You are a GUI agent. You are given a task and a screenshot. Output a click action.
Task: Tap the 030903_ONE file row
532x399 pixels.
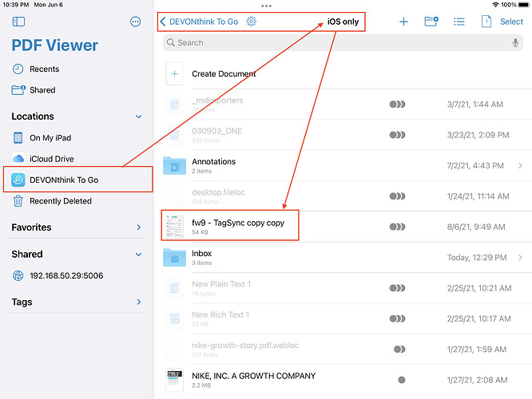(x=343, y=135)
